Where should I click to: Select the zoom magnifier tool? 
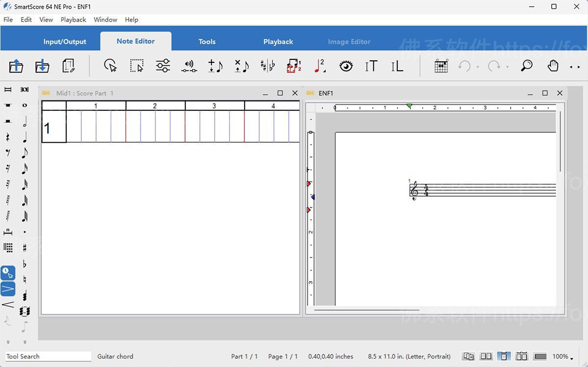click(527, 66)
